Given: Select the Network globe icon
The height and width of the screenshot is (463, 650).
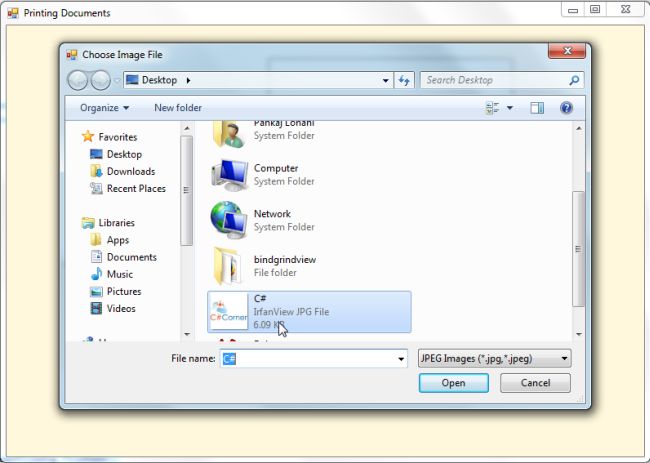Looking at the screenshot, I should (229, 221).
